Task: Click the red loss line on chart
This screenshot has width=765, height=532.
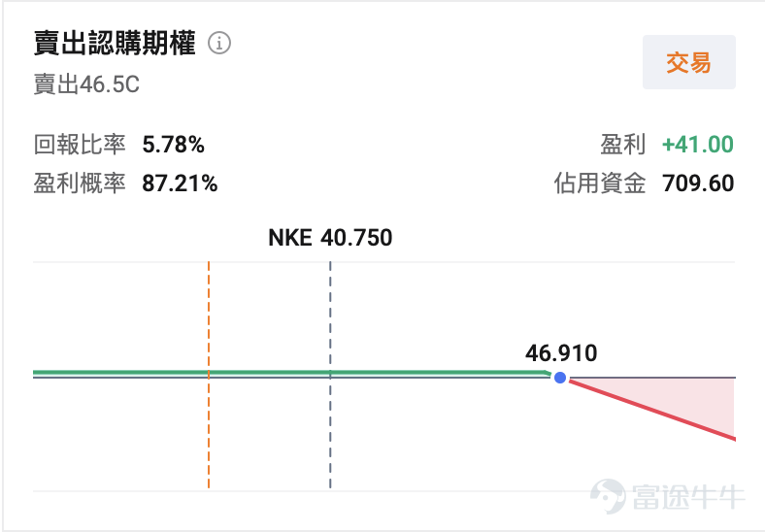Action: click(652, 410)
